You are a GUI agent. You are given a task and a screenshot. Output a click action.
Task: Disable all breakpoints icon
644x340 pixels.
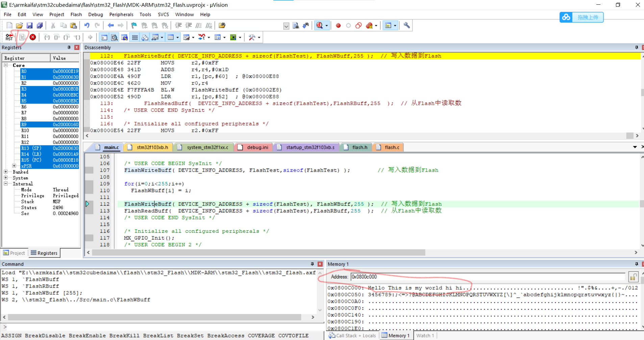[x=358, y=25]
